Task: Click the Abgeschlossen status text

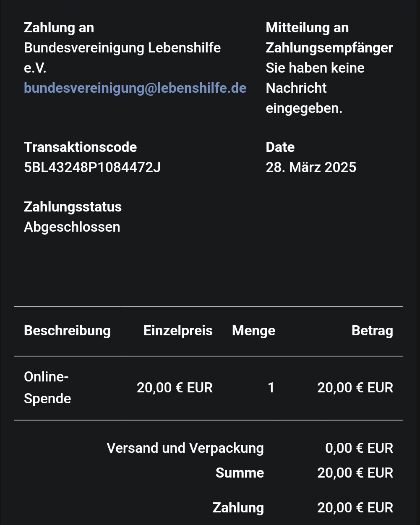Action: coord(72,227)
